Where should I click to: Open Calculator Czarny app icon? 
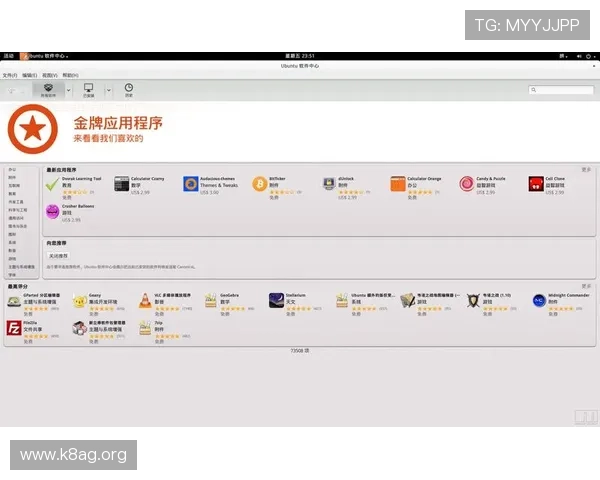tap(121, 184)
